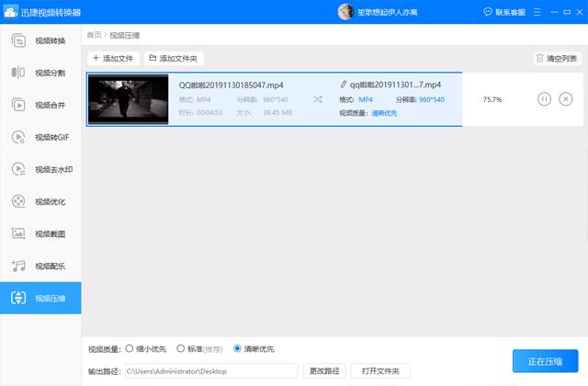Click the 更改路径 button
The height and width of the screenshot is (386, 588).
[324, 371]
